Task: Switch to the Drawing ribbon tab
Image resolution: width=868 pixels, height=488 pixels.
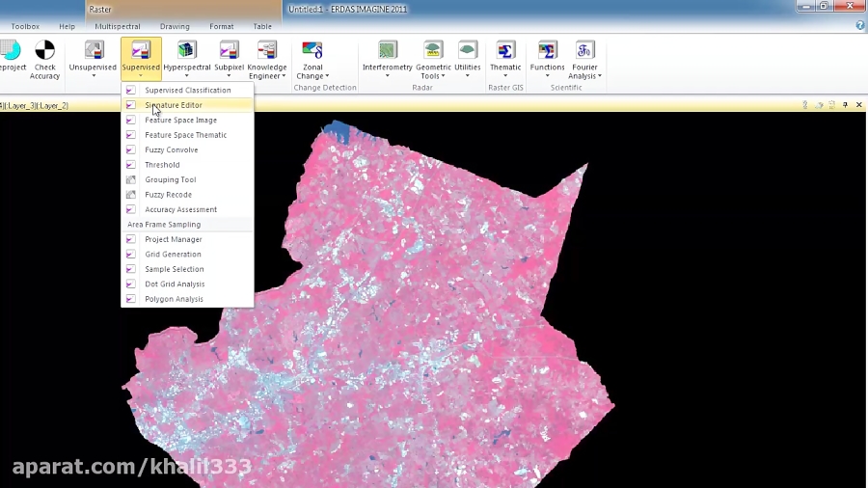Action: (x=175, y=26)
